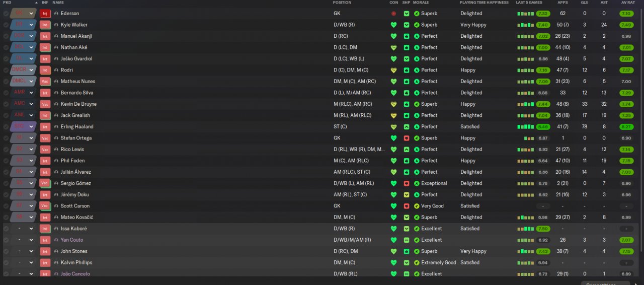Click Kyle Walker's Int status badge
Viewport: 644px width, 285px height.
pos(45,25)
